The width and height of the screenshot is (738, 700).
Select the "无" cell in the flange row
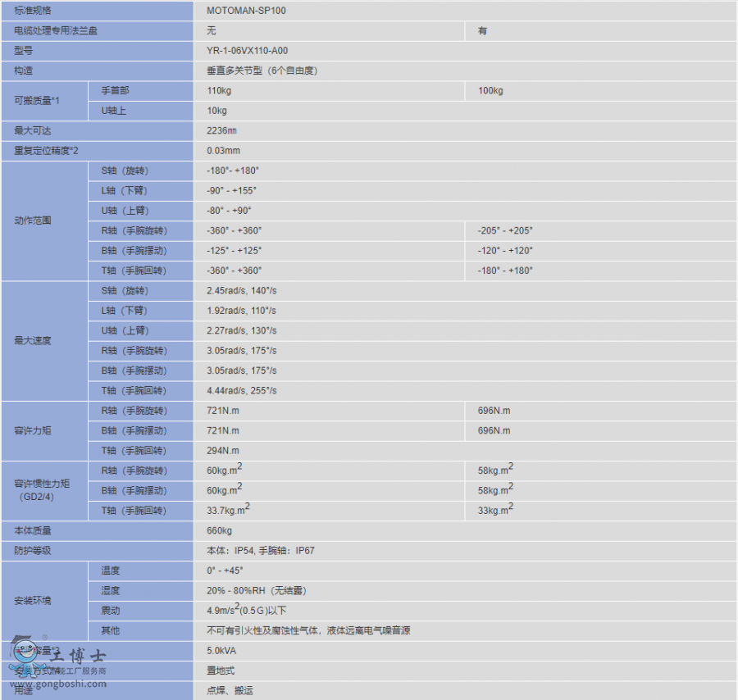click(212, 30)
